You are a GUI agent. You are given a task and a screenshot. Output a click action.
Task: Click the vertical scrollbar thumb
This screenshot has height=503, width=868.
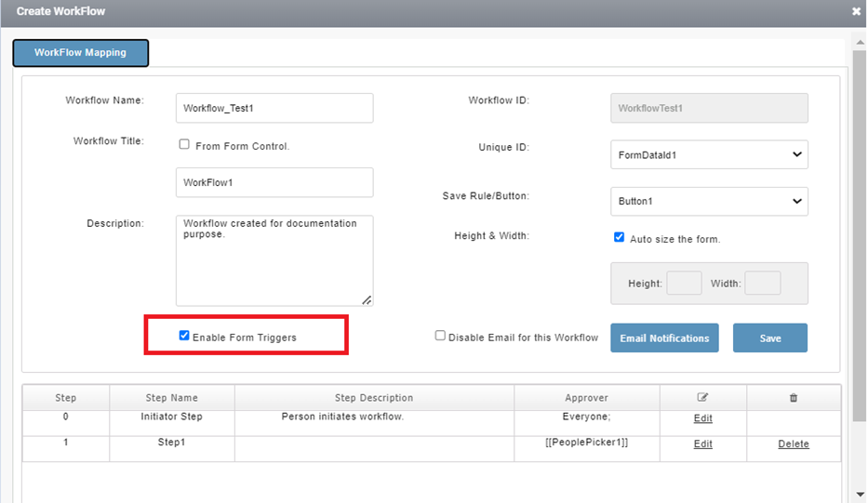[x=860, y=236]
